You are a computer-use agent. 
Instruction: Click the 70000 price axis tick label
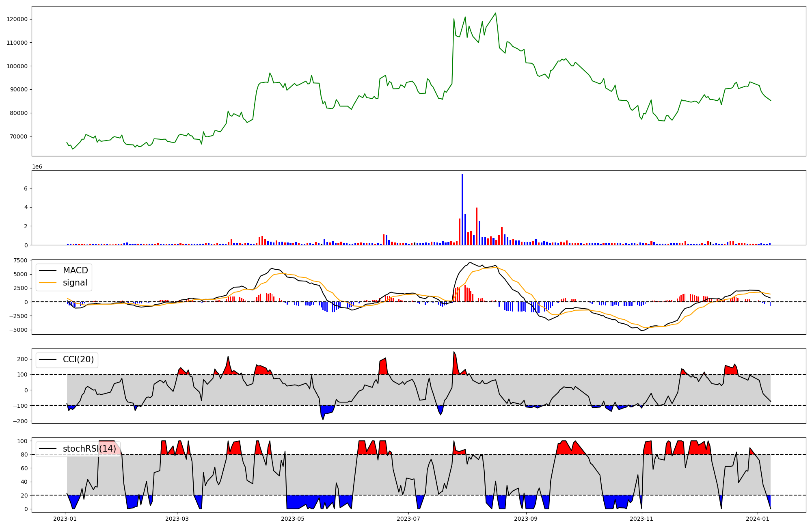tap(19, 136)
